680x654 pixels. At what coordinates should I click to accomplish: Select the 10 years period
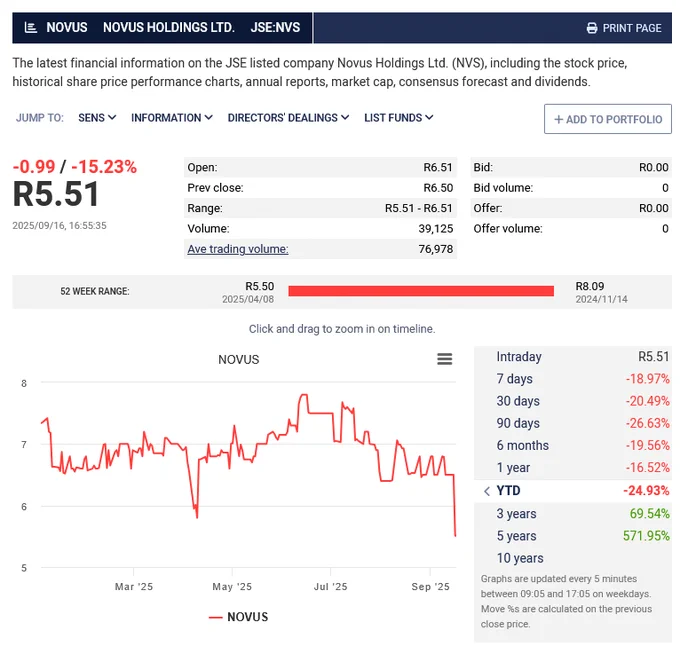[572, 558]
